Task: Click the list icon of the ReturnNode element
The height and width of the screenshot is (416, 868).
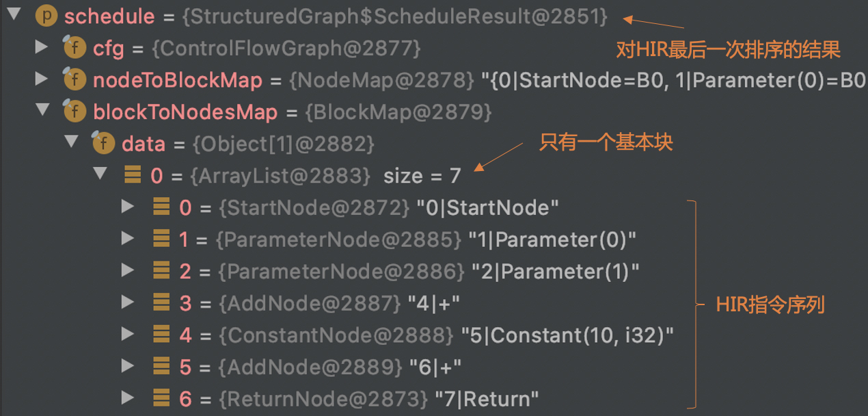Action: pyautogui.click(x=161, y=398)
